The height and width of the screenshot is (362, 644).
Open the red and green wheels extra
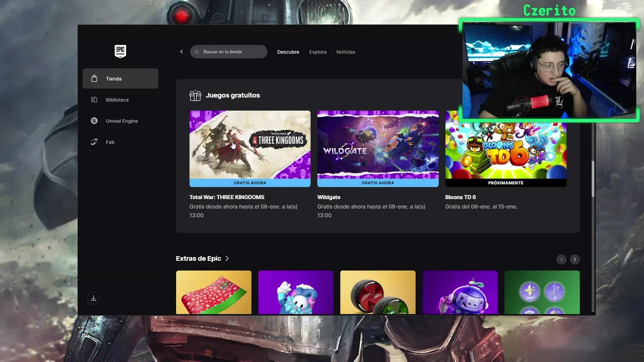378,293
